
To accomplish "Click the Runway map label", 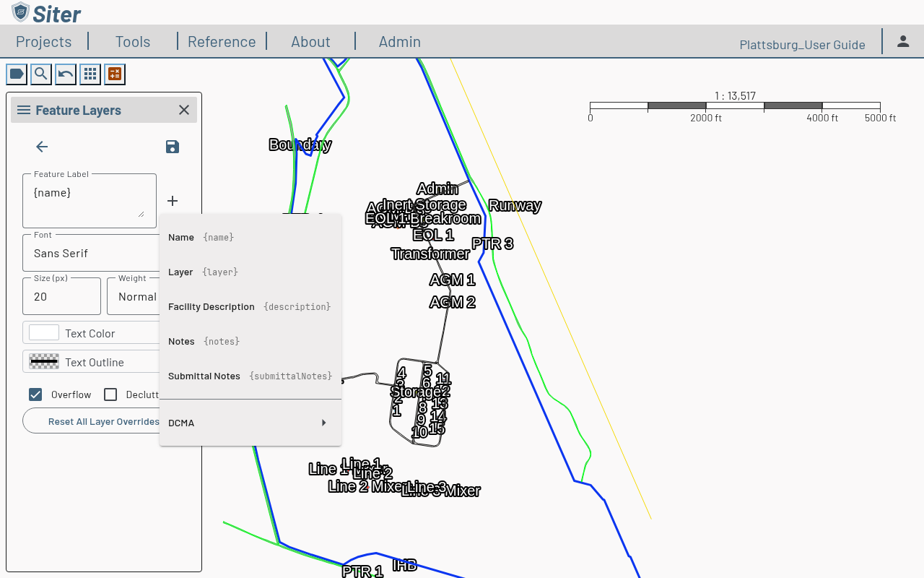I will coord(515,205).
